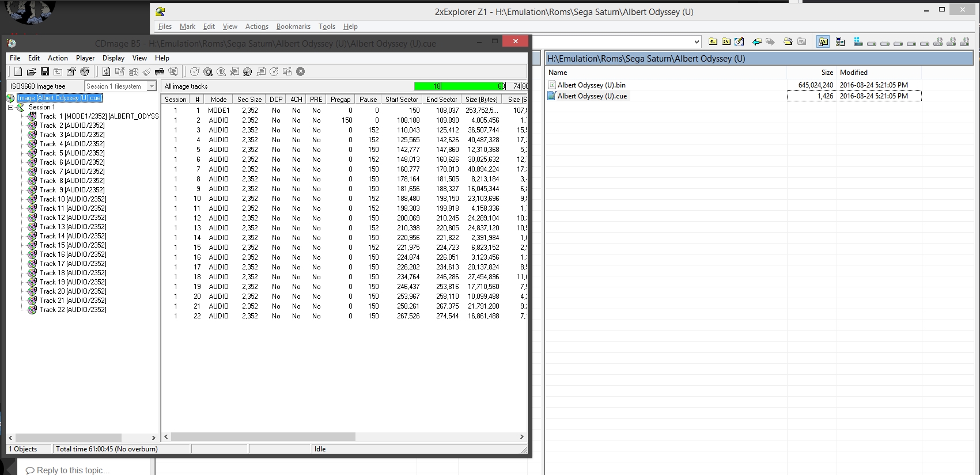Open 2xExplorer Bookmarks menu
Screen dimensions: 980x475
pyautogui.click(x=293, y=26)
